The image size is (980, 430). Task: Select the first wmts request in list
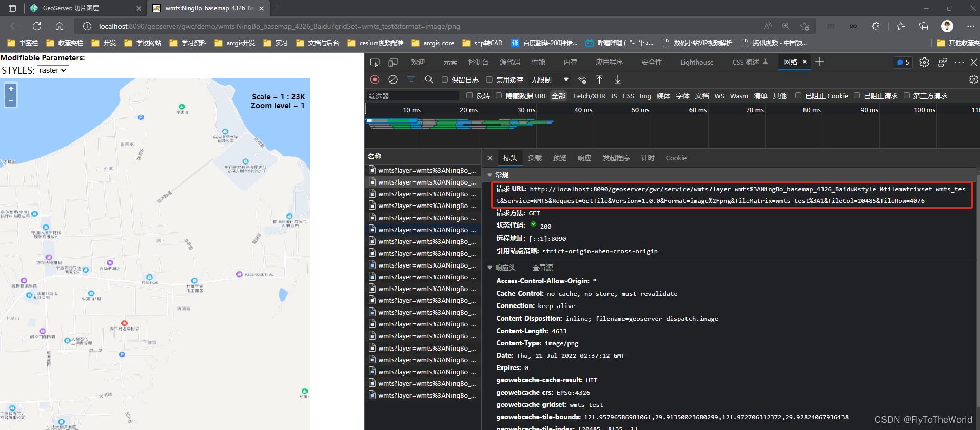point(423,170)
